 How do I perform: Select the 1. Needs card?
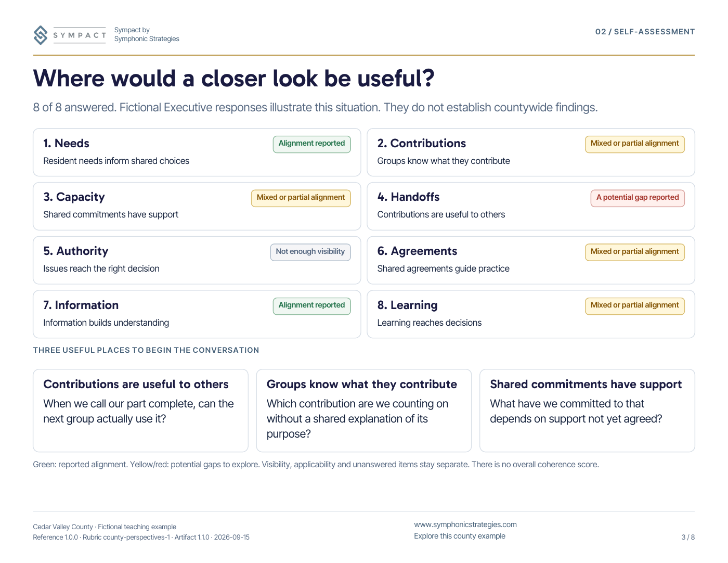[x=197, y=152]
